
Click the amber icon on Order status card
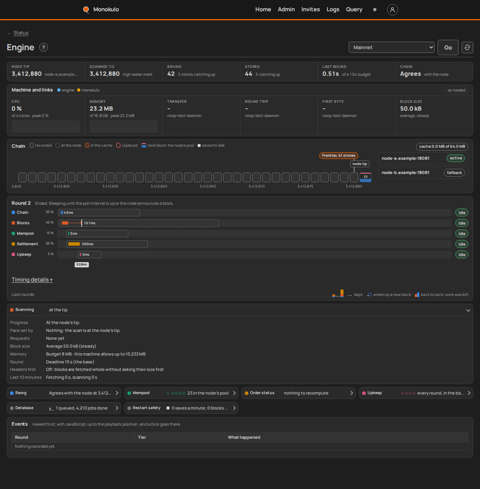point(246,393)
